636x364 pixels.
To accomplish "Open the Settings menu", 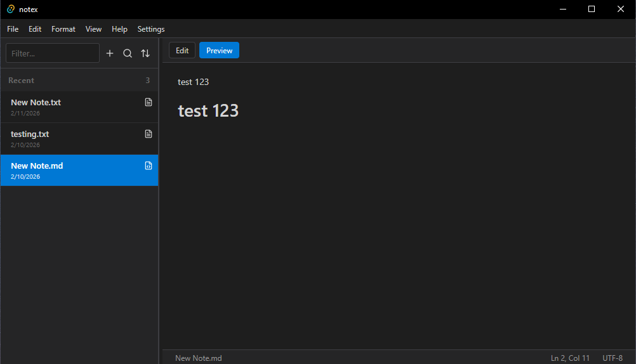I will coord(151,29).
